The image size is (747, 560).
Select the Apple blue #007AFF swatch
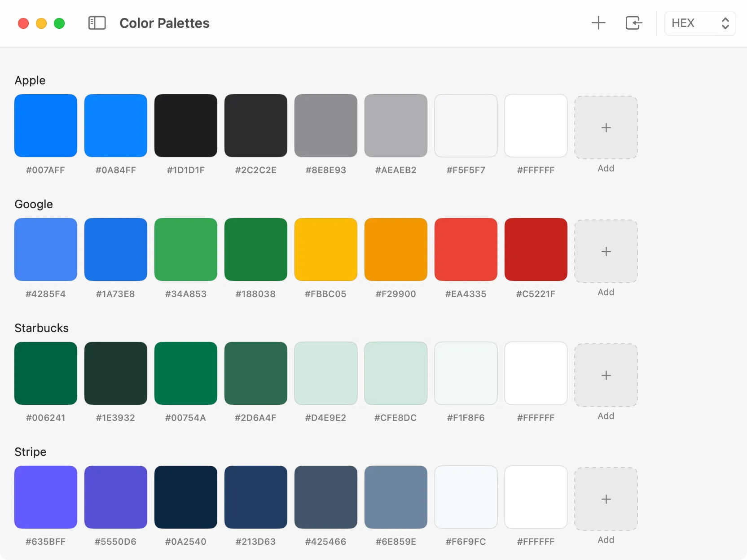pyautogui.click(x=46, y=126)
